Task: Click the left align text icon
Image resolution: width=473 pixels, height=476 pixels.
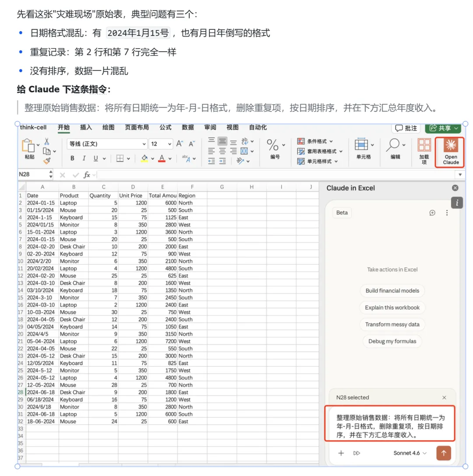Action: click(x=211, y=151)
